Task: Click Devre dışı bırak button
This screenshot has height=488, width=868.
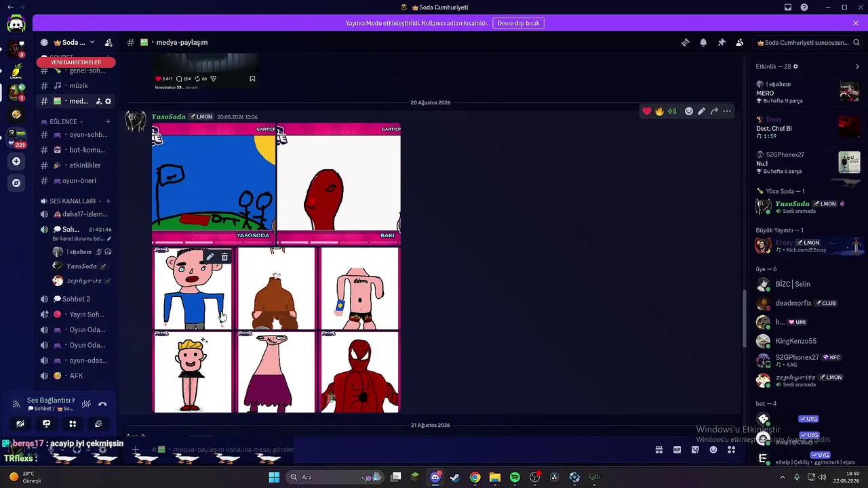Action: [x=519, y=23]
